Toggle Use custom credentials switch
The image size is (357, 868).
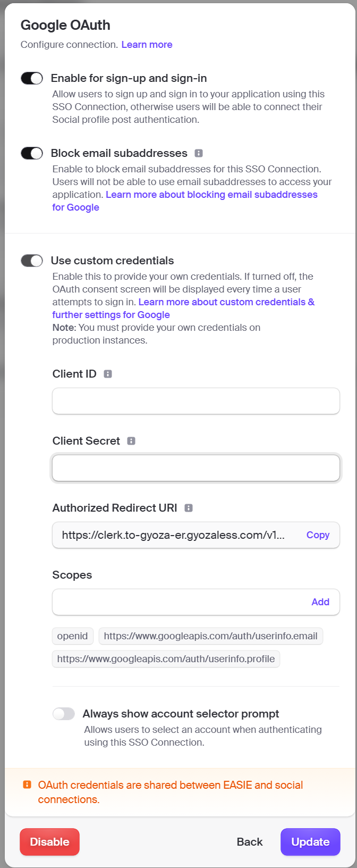[x=32, y=261]
